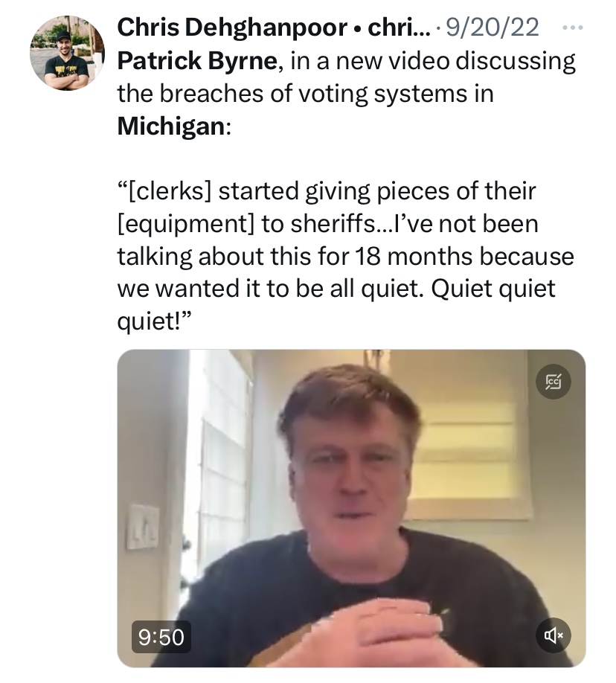Click the bold word Michigan
Image resolution: width=616 pixels, height=683 pixels.
pyautogui.click(x=171, y=126)
